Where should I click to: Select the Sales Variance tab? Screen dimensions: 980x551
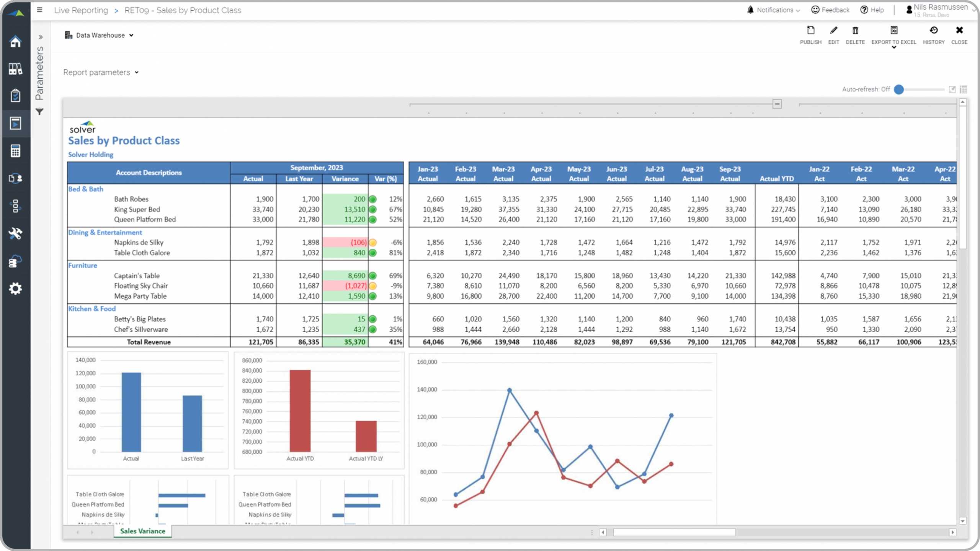143,531
